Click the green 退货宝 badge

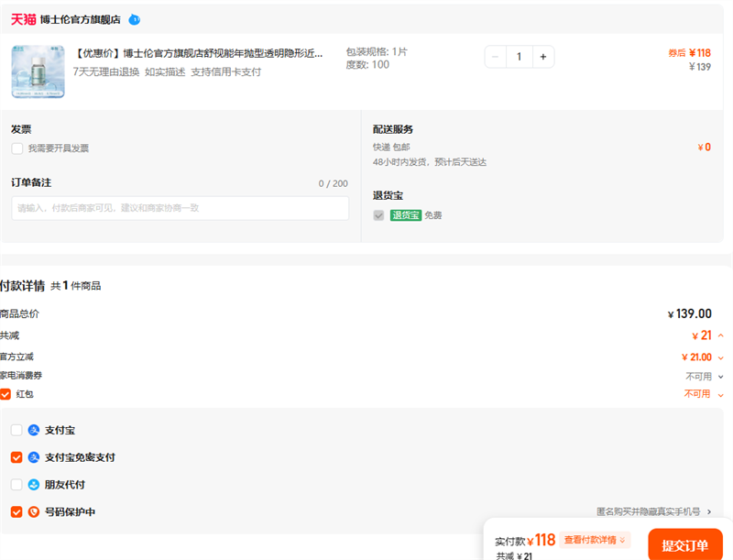click(x=405, y=215)
